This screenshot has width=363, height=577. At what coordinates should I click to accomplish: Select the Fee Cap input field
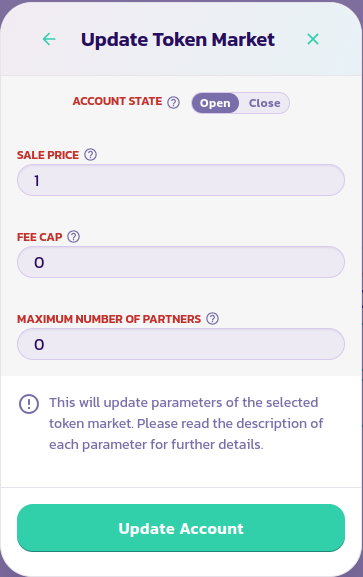coord(181,262)
